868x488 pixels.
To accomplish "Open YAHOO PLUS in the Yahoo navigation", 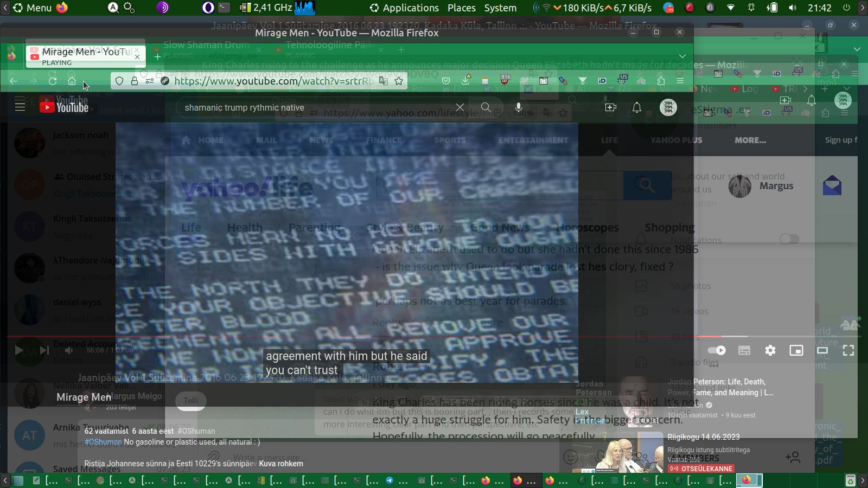I will click(x=676, y=140).
